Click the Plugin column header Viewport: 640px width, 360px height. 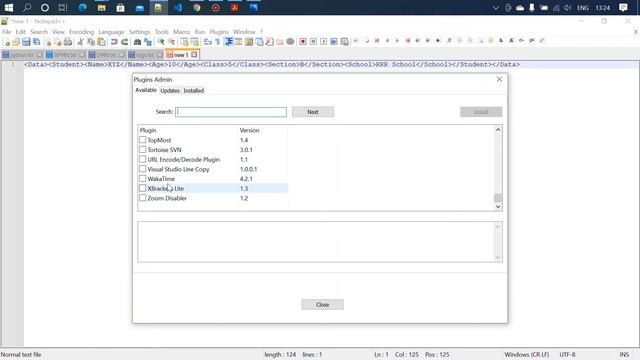(x=148, y=130)
